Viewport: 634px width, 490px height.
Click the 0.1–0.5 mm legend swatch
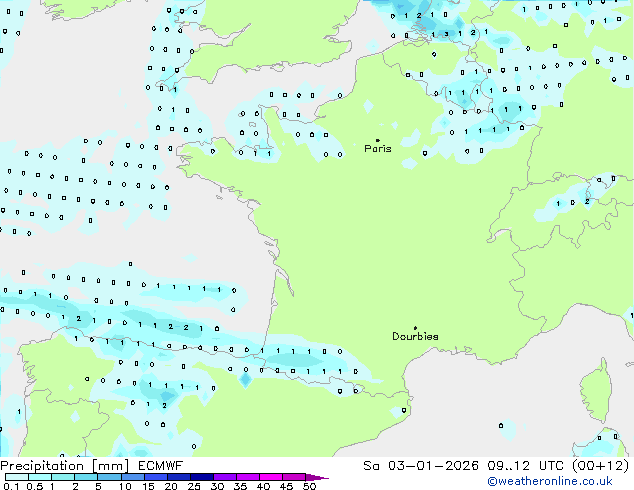coord(17,477)
